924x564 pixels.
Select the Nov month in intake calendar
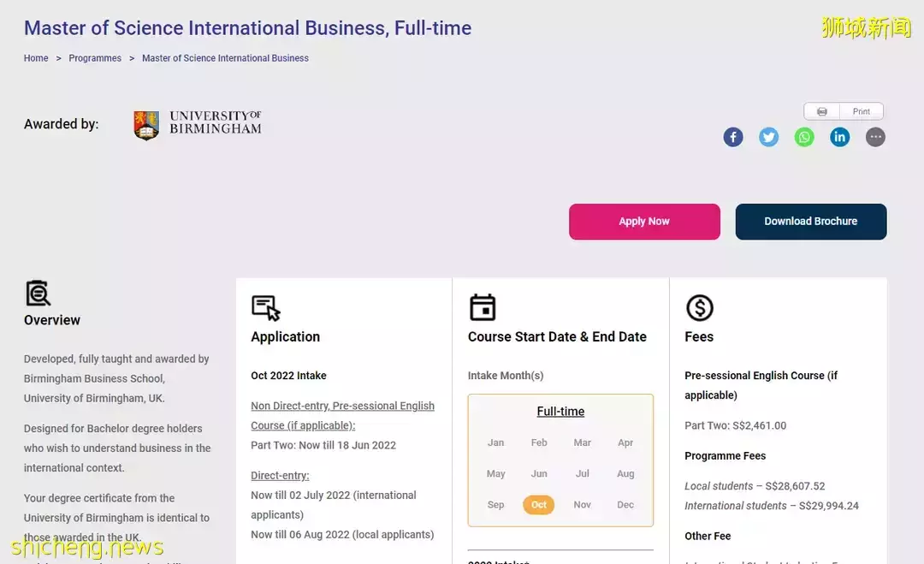[x=582, y=505]
